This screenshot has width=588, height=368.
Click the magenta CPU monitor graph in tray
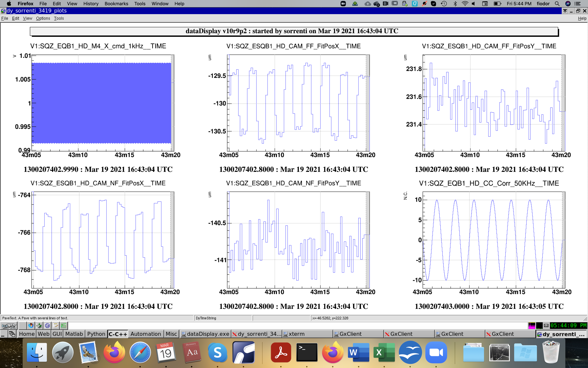532,326
